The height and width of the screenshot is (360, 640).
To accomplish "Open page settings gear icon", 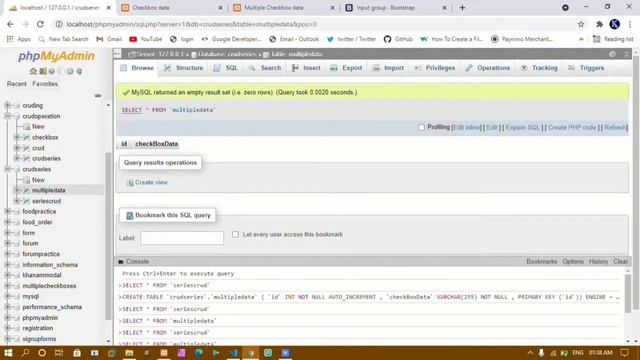I will (x=612, y=54).
